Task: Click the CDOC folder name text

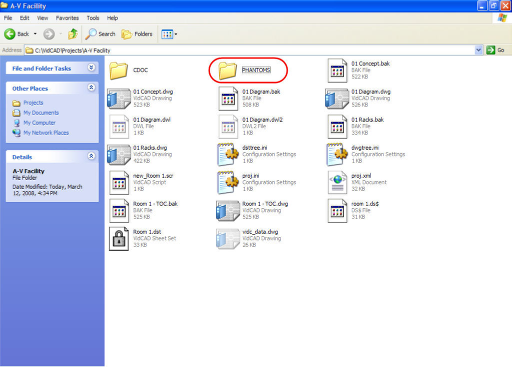Action: pyautogui.click(x=140, y=70)
